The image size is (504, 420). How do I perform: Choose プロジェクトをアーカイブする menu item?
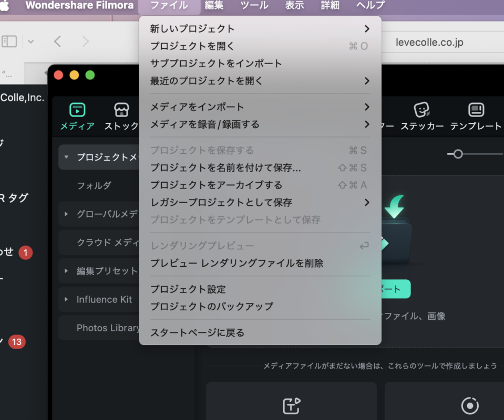(260, 185)
